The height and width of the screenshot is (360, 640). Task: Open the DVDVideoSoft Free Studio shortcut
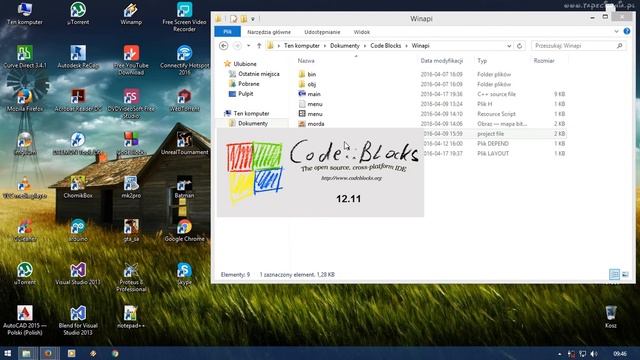[x=131, y=104]
